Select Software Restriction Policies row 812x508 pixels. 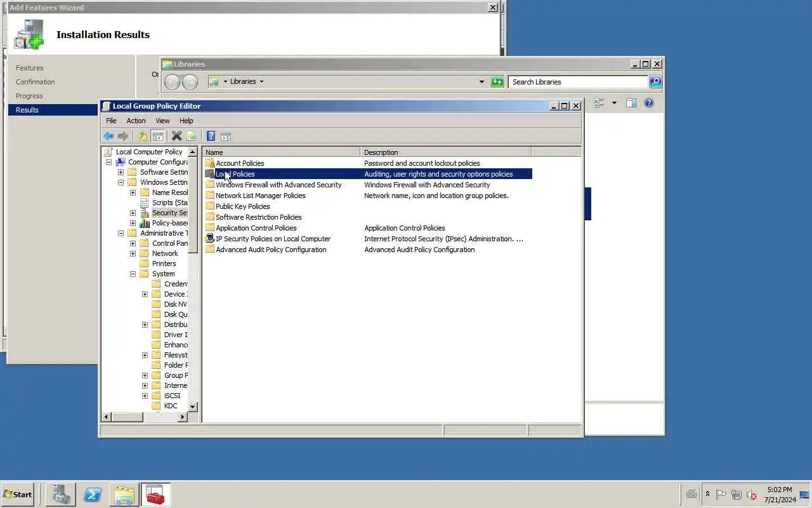point(368,217)
